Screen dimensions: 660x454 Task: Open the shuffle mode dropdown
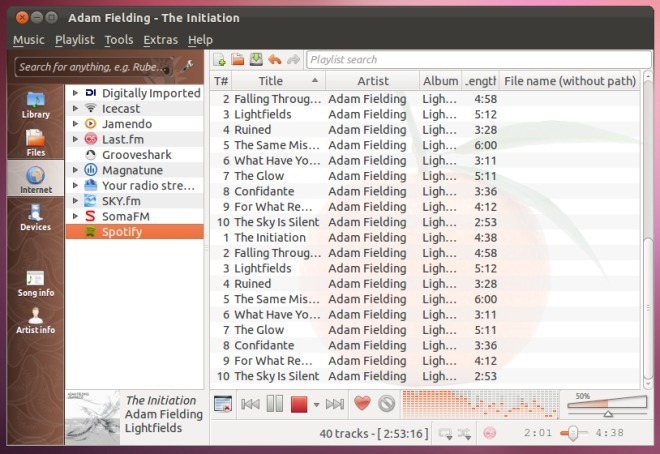click(465, 433)
